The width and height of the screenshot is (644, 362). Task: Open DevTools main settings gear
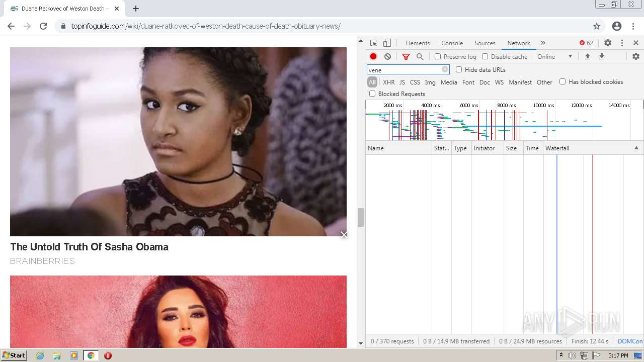[608, 43]
